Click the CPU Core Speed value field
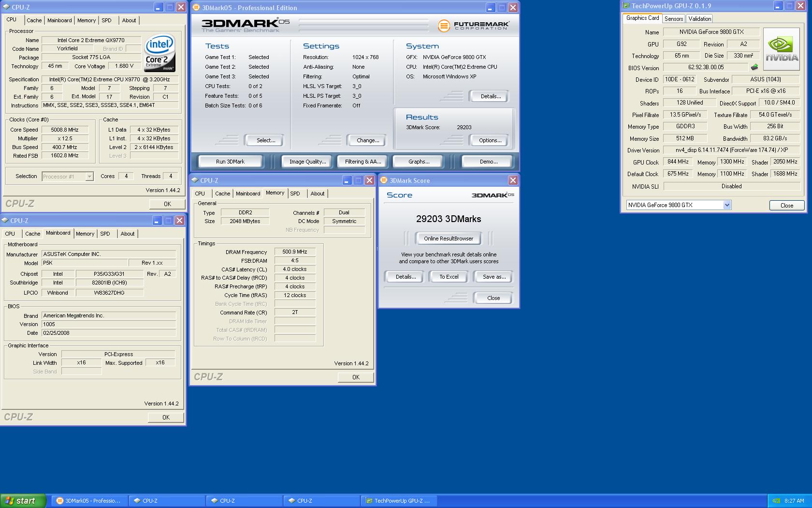 (65, 130)
